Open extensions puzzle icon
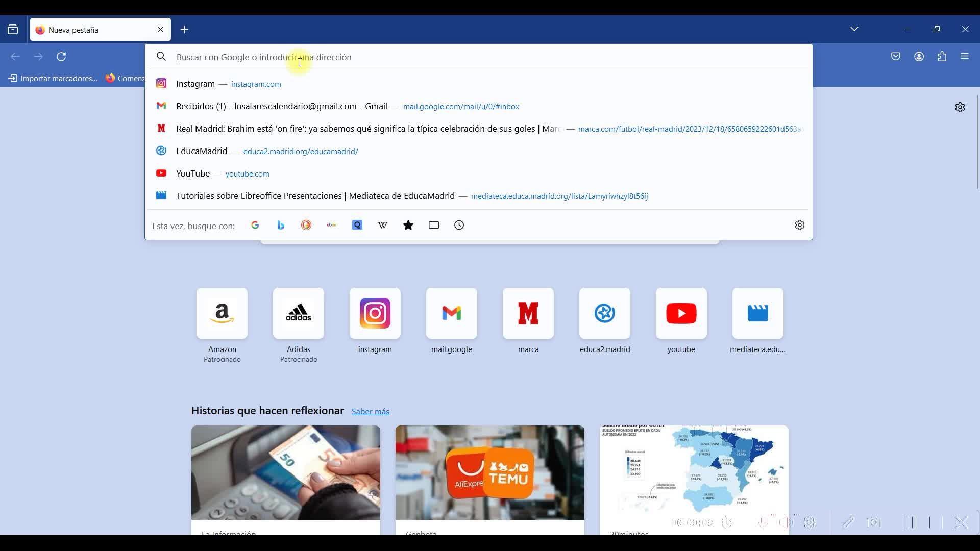980x551 pixels. (x=942, y=57)
